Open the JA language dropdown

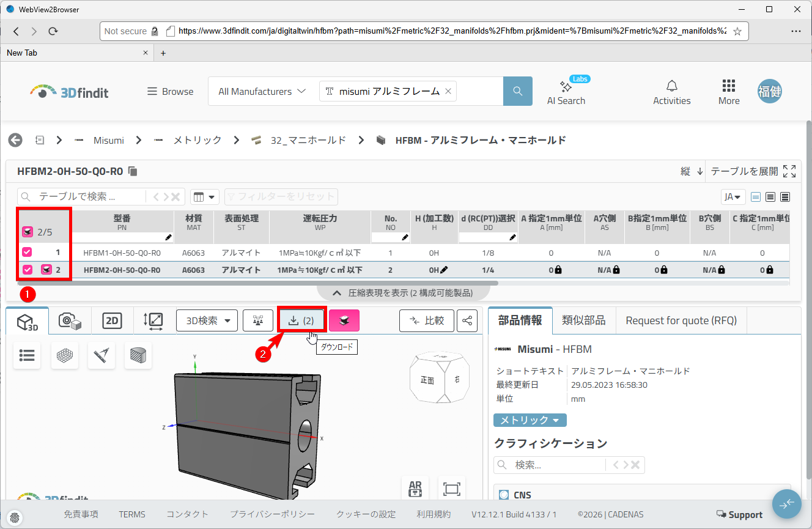click(x=733, y=197)
